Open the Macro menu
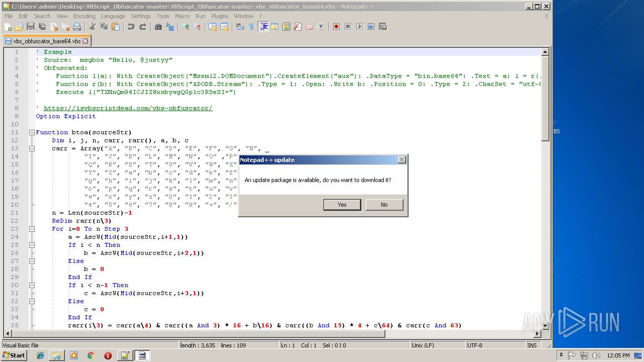This screenshot has height=362, width=644. click(x=183, y=16)
